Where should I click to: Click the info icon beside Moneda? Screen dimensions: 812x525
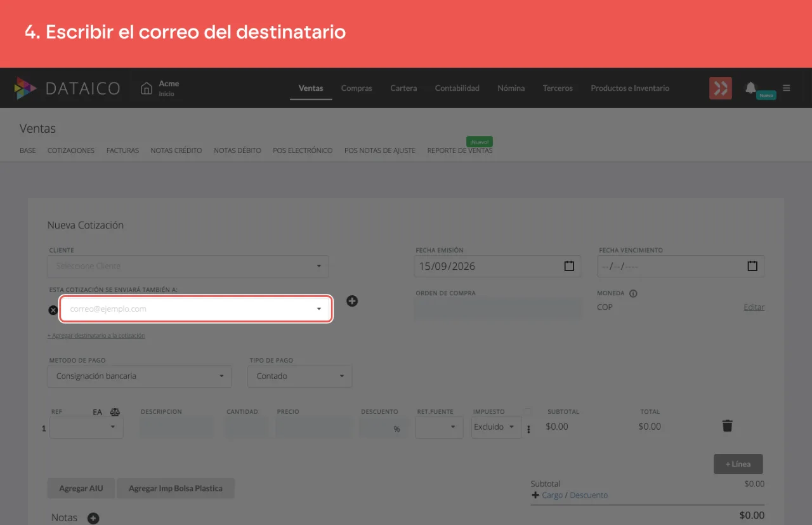(x=633, y=294)
